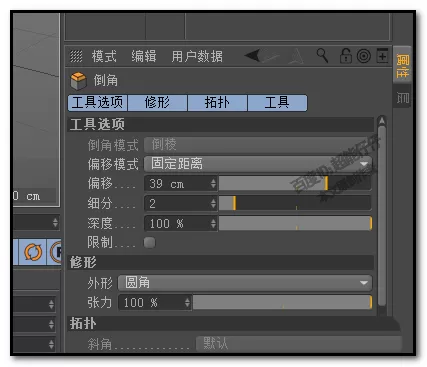
Task: Click the 倒角 tool title text
Action: pos(105,80)
